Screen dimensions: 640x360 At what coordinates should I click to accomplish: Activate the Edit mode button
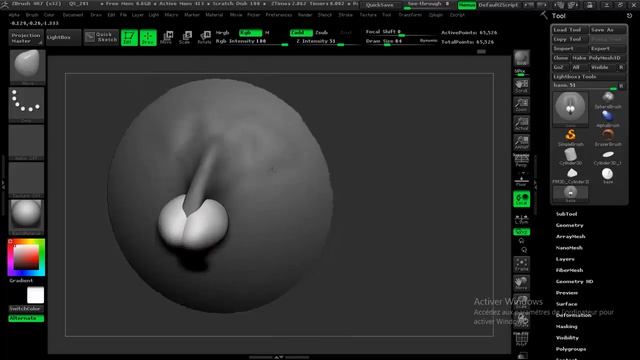129,38
